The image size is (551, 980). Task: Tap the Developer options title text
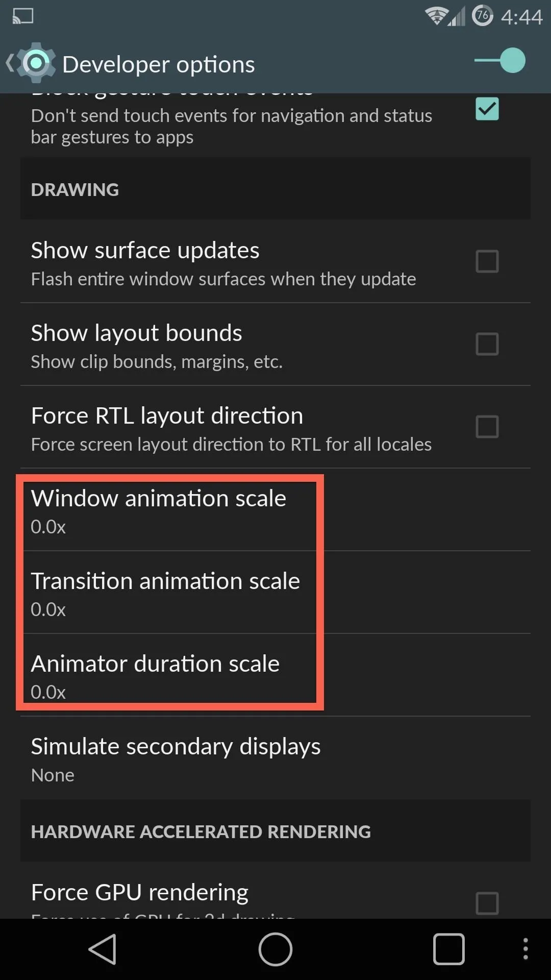[x=159, y=64]
